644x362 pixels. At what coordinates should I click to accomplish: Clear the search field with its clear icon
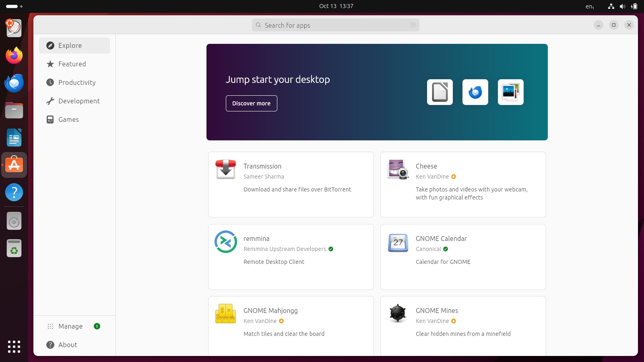pyautogui.click(x=413, y=25)
